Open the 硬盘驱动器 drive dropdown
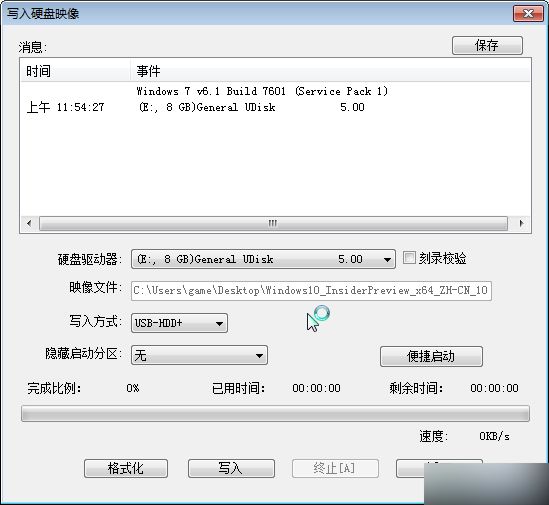549x505 pixels. (x=263, y=259)
